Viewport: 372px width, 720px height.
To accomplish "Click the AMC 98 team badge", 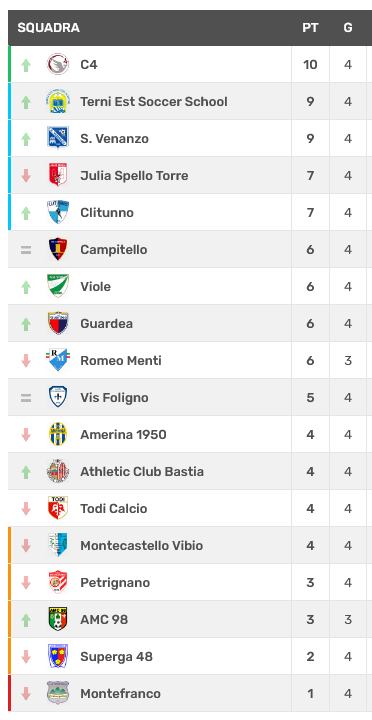I will tap(58, 619).
